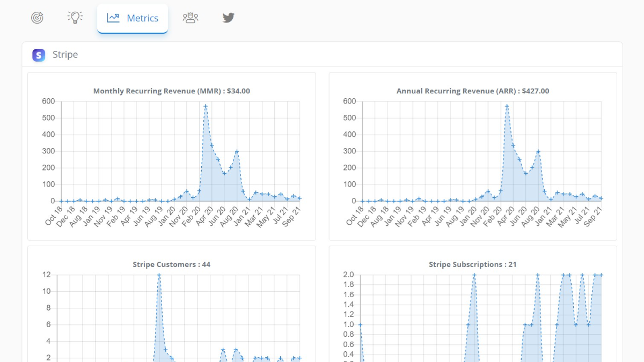
Task: Click the Annual Recurring Revenue chart title
Action: click(x=473, y=91)
